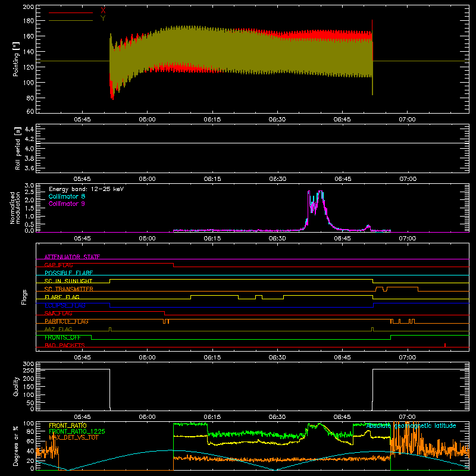The image size is (476, 476).
Task: Select the FLARE_FLAG label
Action: pyautogui.click(x=62, y=297)
